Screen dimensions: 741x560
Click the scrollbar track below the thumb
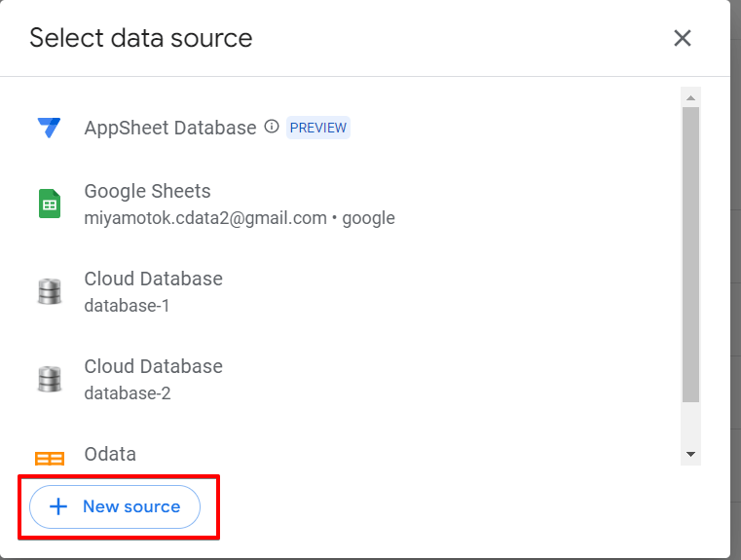click(690, 425)
